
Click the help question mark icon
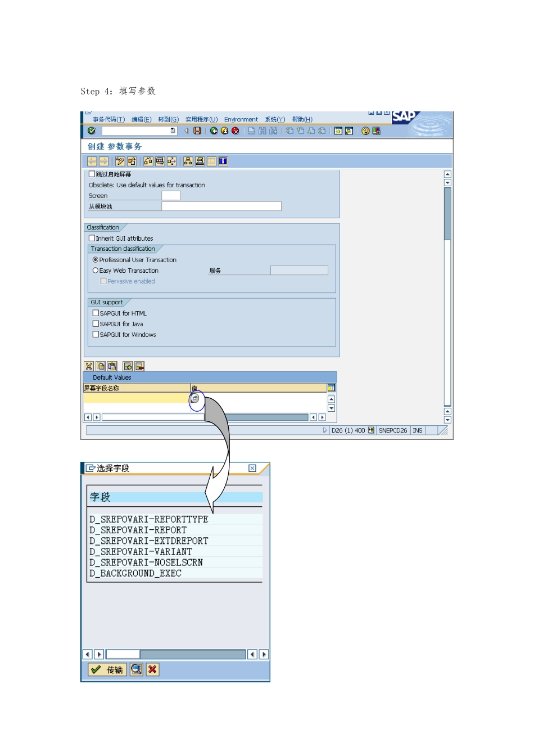pyautogui.click(x=365, y=130)
